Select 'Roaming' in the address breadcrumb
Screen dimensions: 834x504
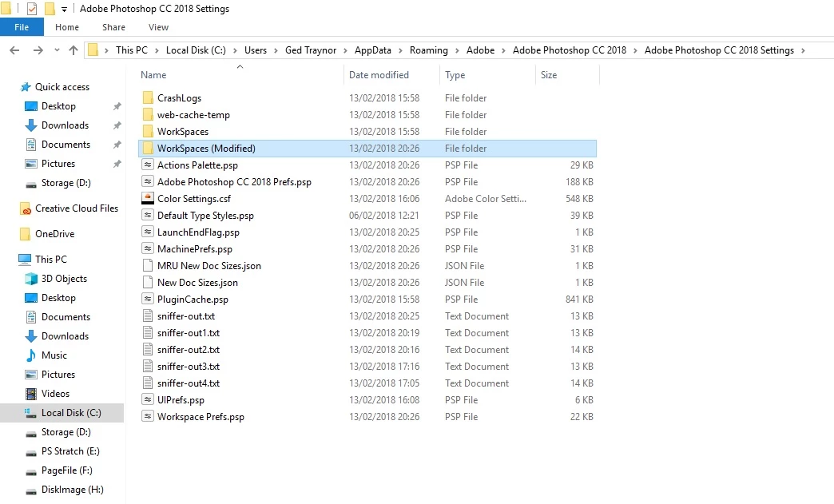coord(429,50)
